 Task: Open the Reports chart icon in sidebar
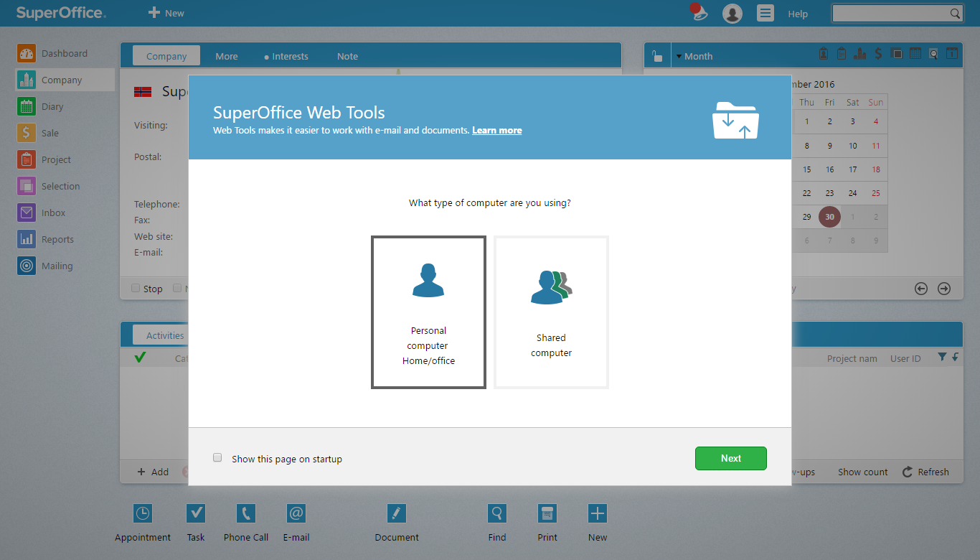(x=27, y=239)
